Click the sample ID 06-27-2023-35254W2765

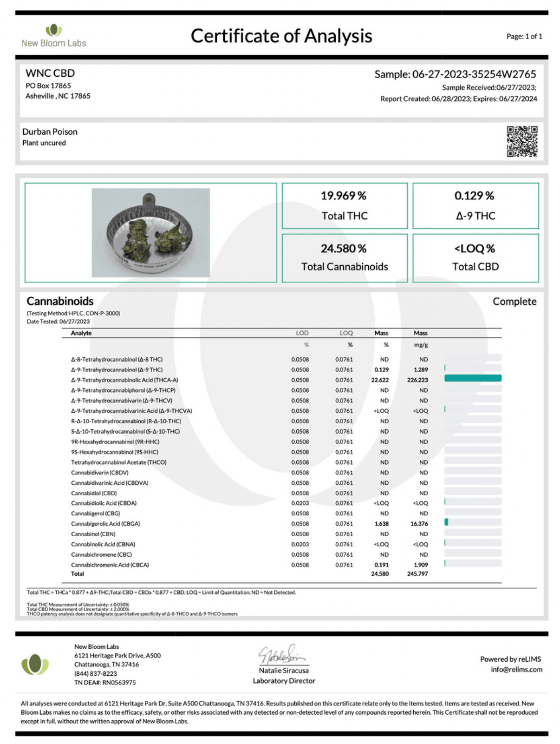474,74
